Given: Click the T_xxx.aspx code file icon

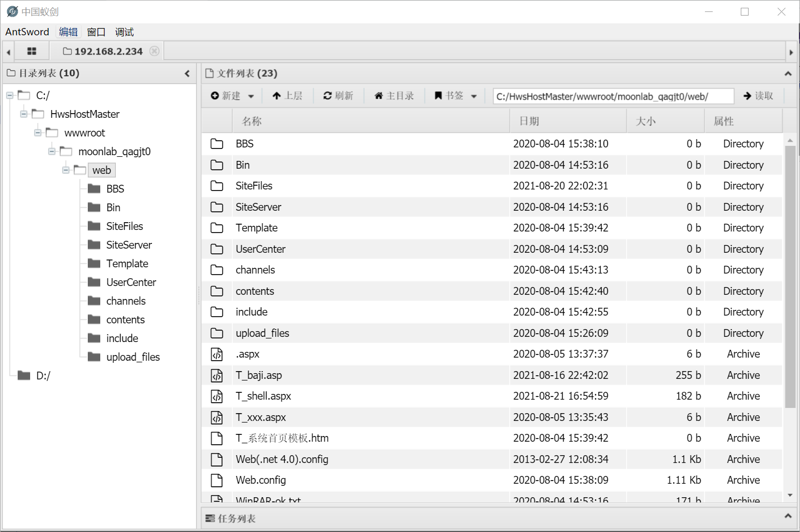Looking at the screenshot, I should (x=217, y=417).
